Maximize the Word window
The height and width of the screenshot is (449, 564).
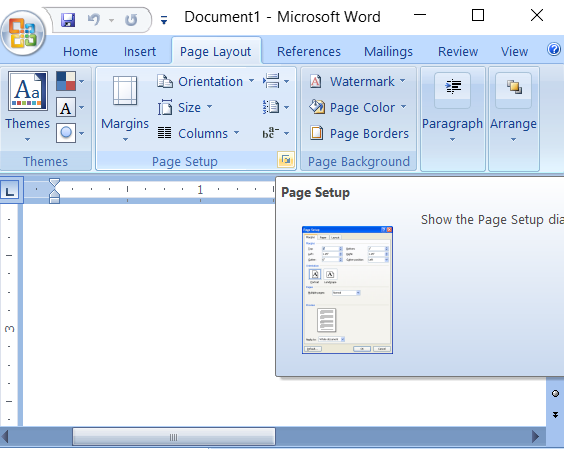(478, 15)
